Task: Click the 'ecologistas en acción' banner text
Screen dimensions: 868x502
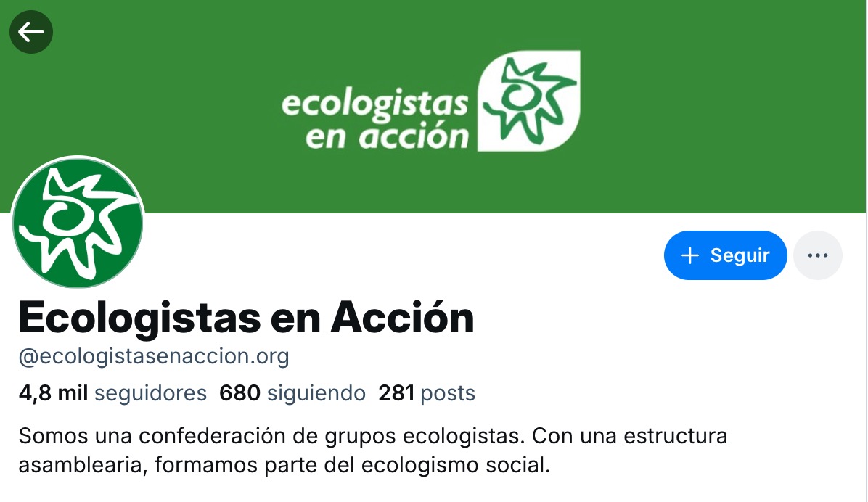Action: pos(375,120)
